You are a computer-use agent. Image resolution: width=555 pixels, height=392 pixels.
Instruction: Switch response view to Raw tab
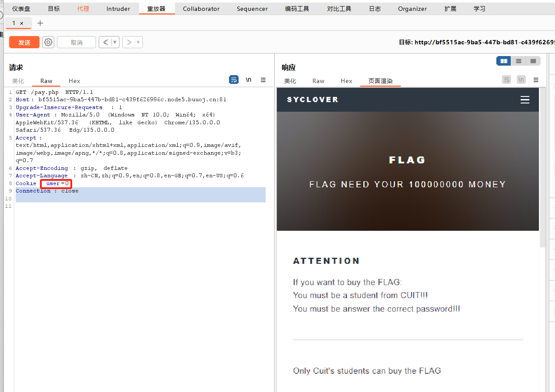(x=318, y=81)
